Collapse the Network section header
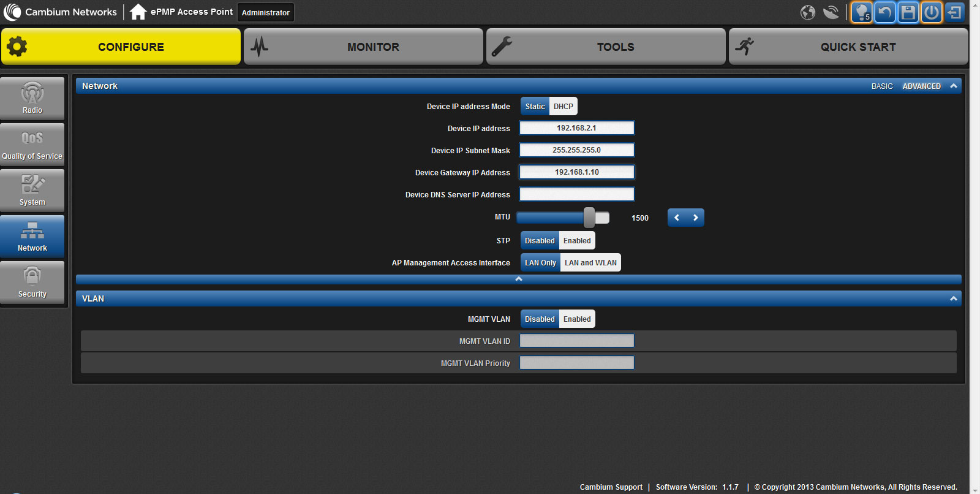The image size is (980, 494). click(x=953, y=86)
